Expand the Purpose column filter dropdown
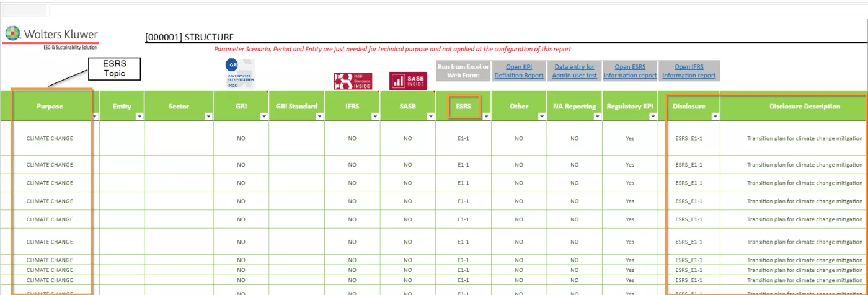Screen dimensions: 868x295 94,116
